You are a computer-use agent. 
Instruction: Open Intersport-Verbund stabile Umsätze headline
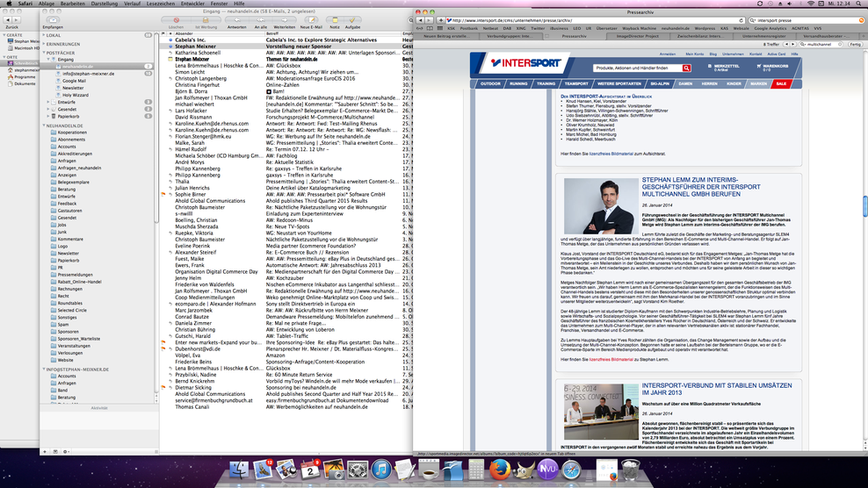716,389
